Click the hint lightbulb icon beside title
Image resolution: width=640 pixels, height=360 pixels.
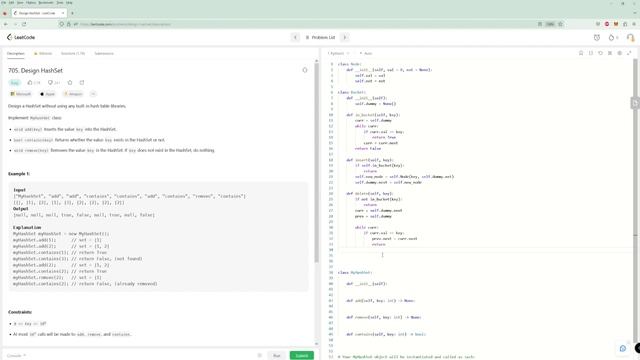pos(304,70)
